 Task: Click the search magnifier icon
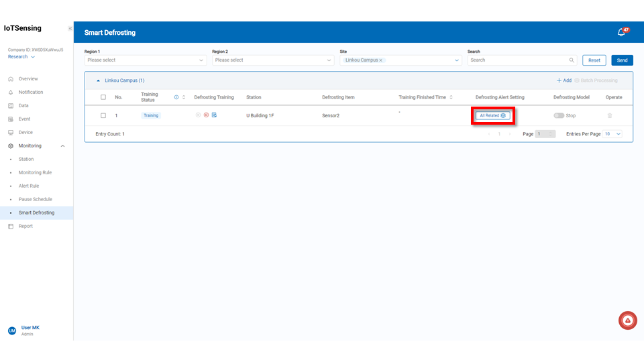(572, 60)
